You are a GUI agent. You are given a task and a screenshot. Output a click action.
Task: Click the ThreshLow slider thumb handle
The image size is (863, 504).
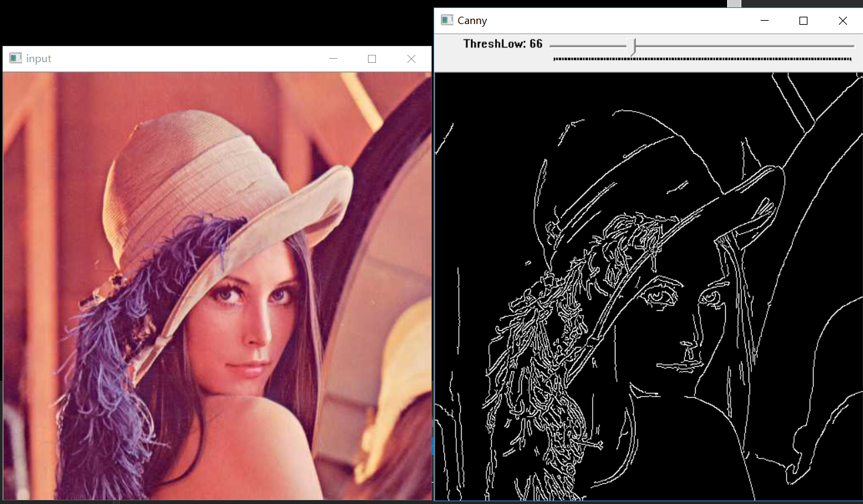pos(633,46)
